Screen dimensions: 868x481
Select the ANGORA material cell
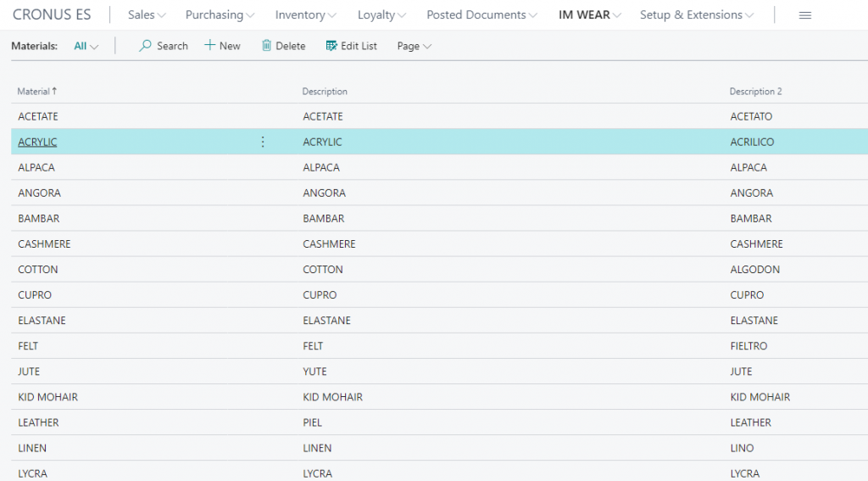click(x=39, y=193)
